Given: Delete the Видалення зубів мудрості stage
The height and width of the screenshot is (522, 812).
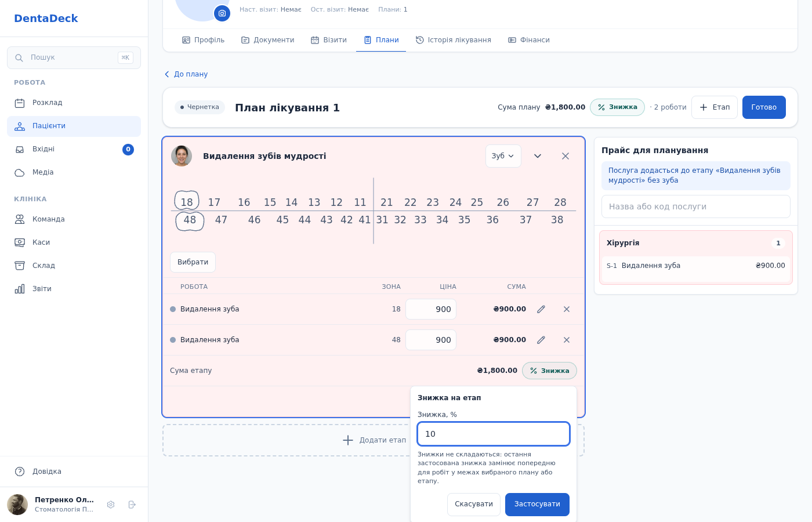Looking at the screenshot, I should pos(565,156).
